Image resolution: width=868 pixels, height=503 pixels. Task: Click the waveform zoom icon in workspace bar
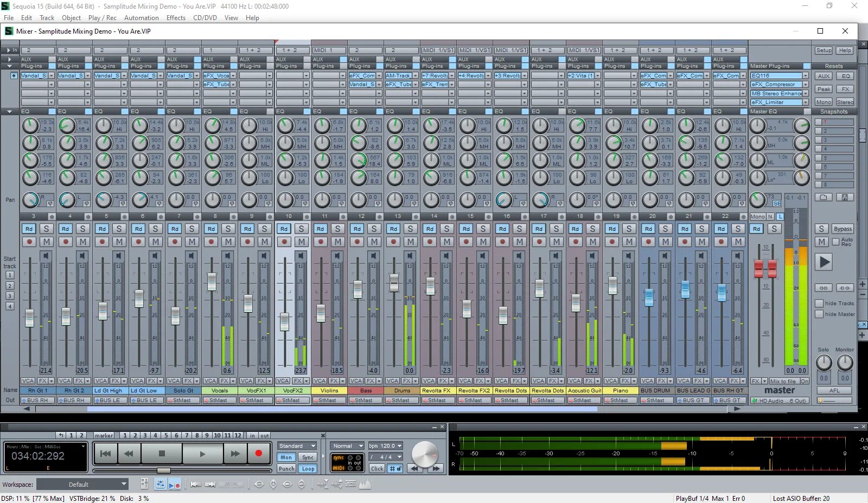[x=323, y=484]
